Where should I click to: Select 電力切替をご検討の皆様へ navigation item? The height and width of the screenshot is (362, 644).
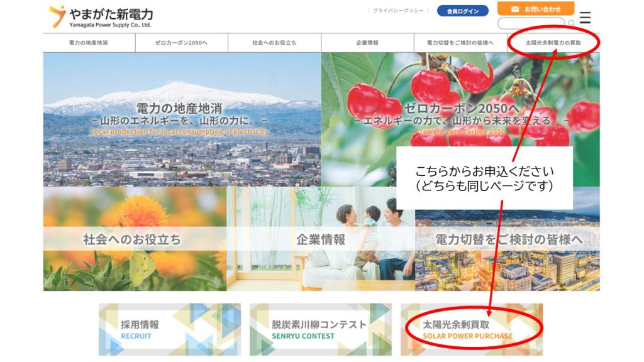point(460,43)
